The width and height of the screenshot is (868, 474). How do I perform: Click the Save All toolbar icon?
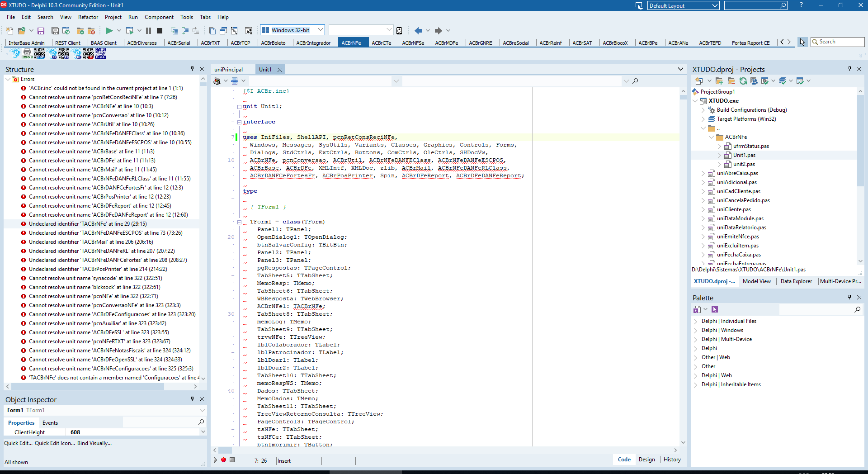55,31
